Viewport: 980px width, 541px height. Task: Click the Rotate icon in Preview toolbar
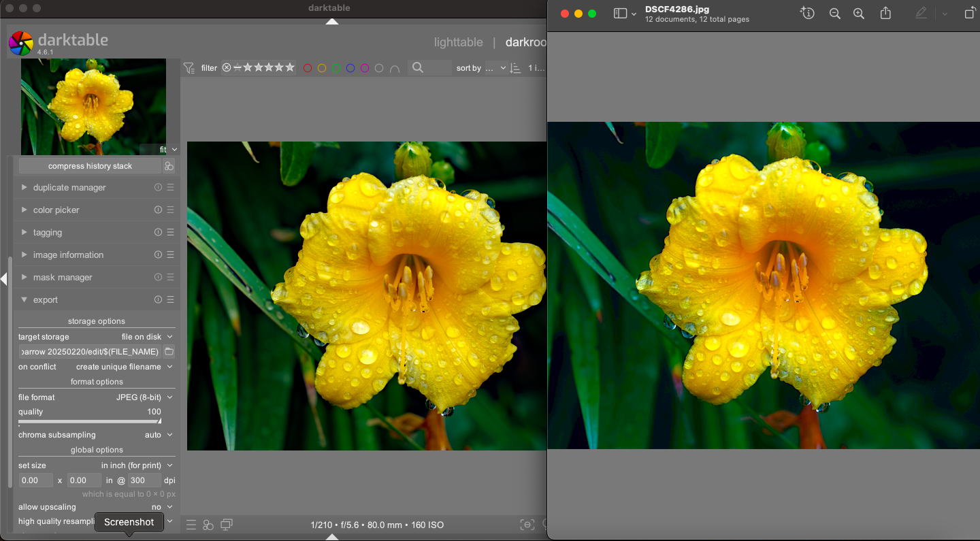tap(970, 13)
